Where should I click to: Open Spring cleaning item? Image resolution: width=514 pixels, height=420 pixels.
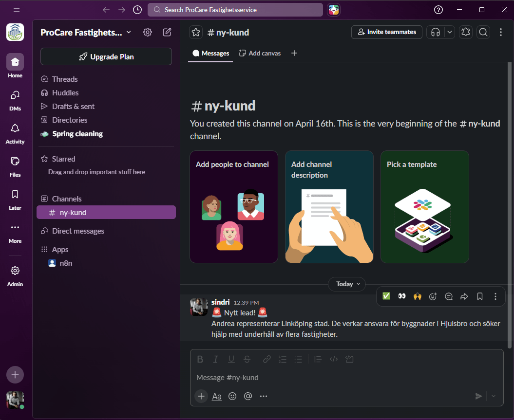click(106, 133)
